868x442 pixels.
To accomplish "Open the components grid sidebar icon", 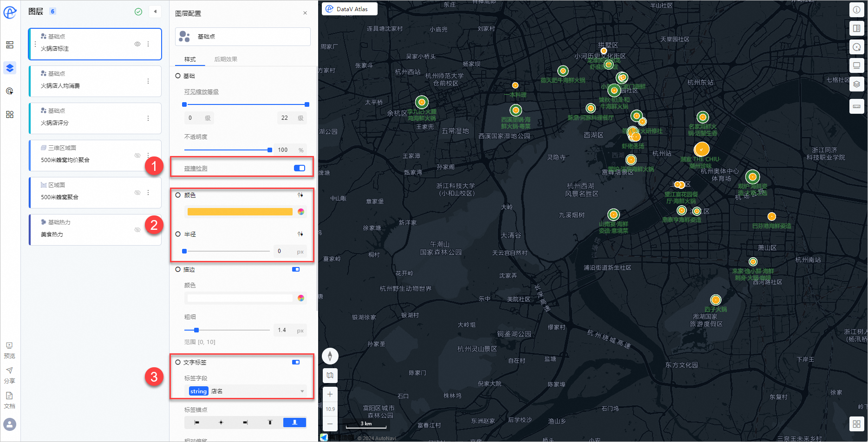I will pyautogui.click(x=10, y=114).
